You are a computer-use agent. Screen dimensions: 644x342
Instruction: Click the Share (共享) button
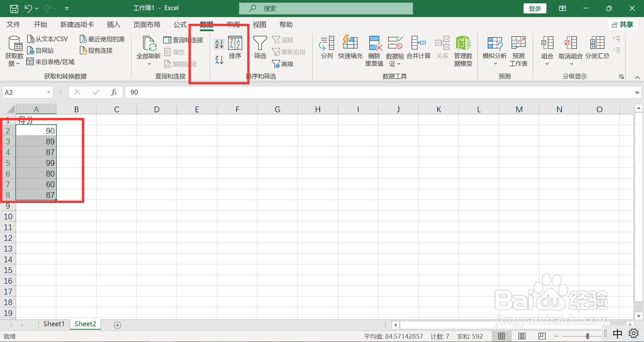623,24
